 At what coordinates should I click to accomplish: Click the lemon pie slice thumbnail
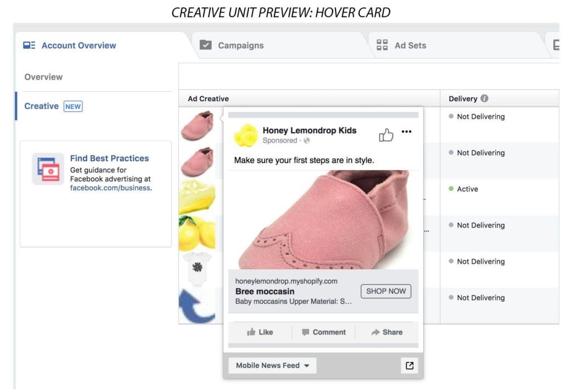198,197
